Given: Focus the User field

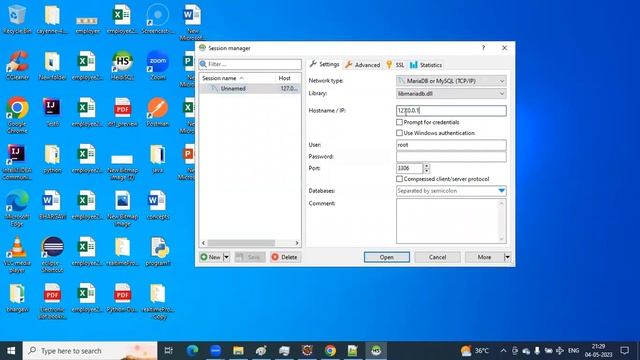Looking at the screenshot, I should [451, 145].
